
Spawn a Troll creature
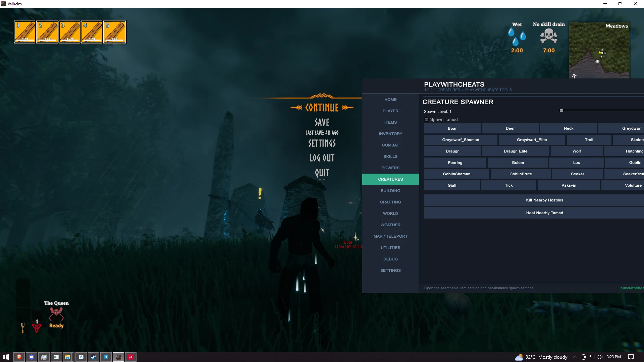pyautogui.click(x=589, y=140)
